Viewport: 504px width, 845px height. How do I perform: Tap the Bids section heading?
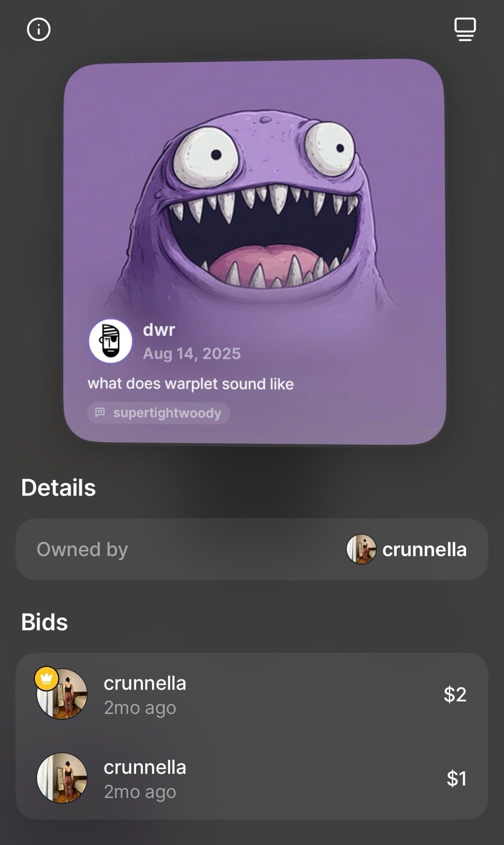tap(44, 622)
